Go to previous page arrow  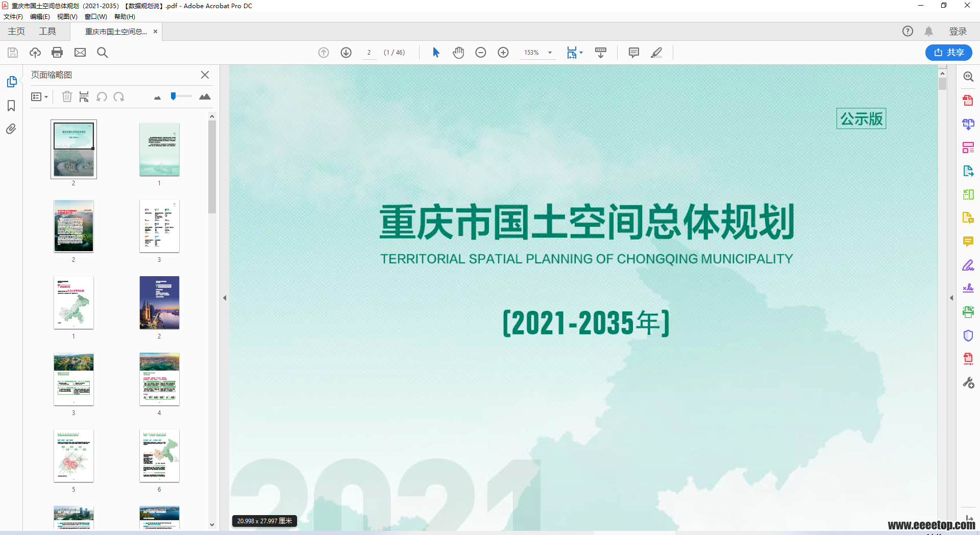click(324, 53)
